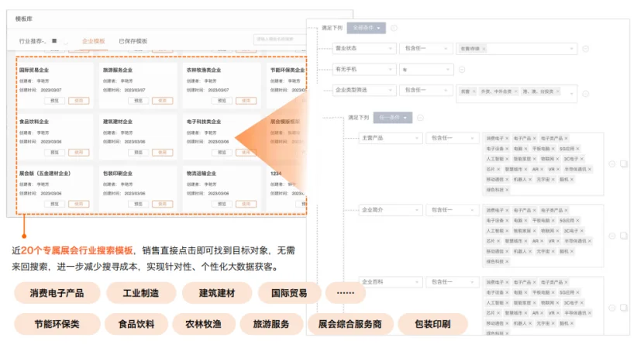This screenshot has width=644, height=348.
Task: Delete the 在营/存续 tag
Action: click(x=484, y=49)
